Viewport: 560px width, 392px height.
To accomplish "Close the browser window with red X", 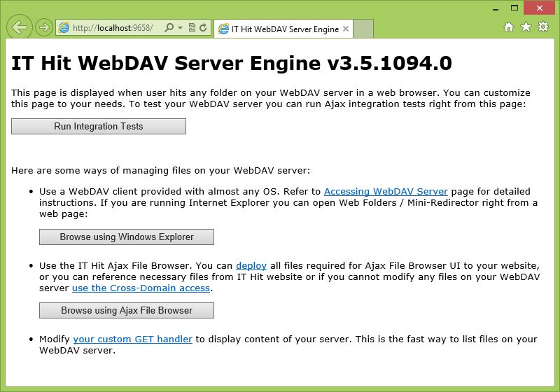I will pos(539,8).
